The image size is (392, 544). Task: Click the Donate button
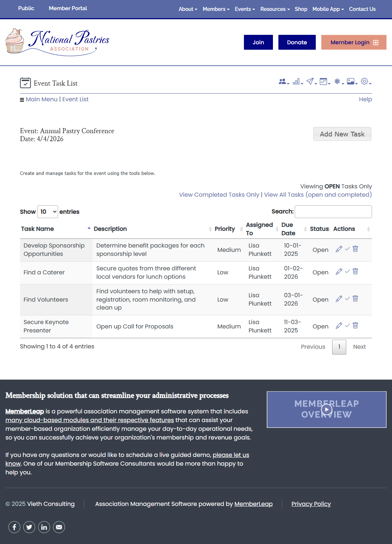click(297, 42)
